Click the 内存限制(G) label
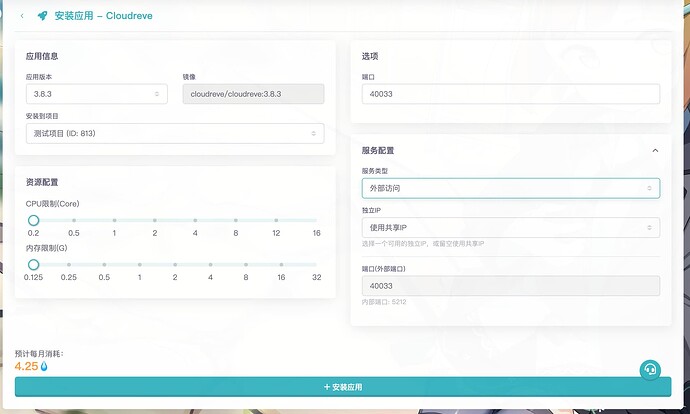The image size is (690, 414). click(47, 248)
